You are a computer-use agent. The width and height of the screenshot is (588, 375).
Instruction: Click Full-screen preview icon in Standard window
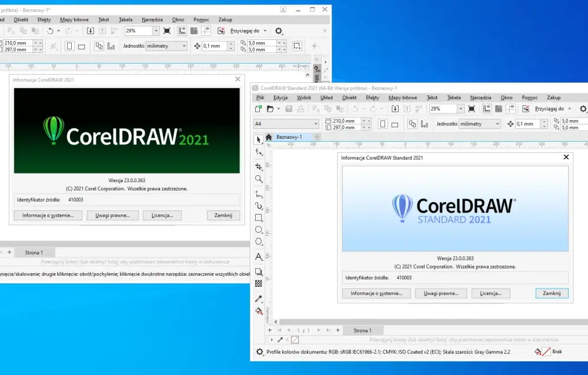[x=472, y=109]
